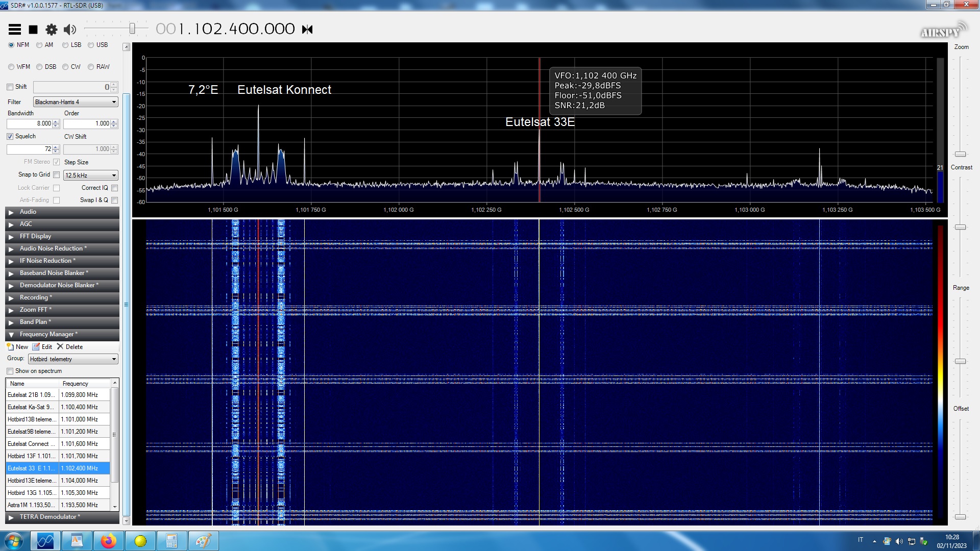Mute audio with the speaker icon

click(x=70, y=30)
